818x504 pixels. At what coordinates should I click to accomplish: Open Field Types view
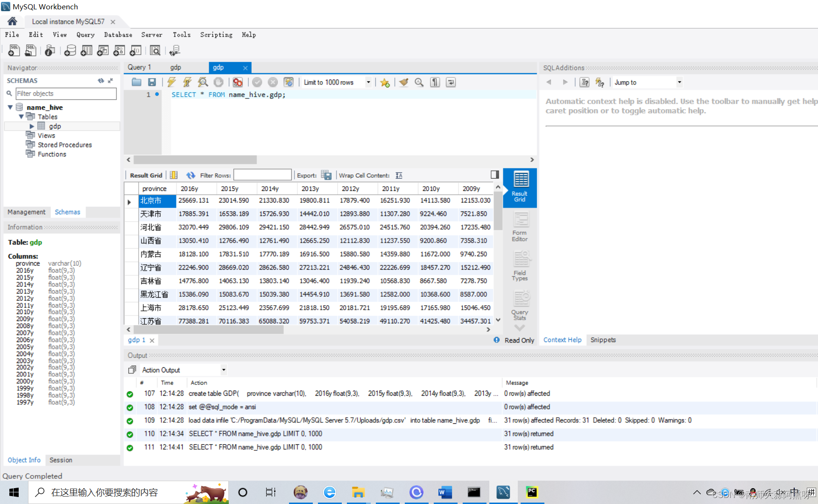[520, 266]
